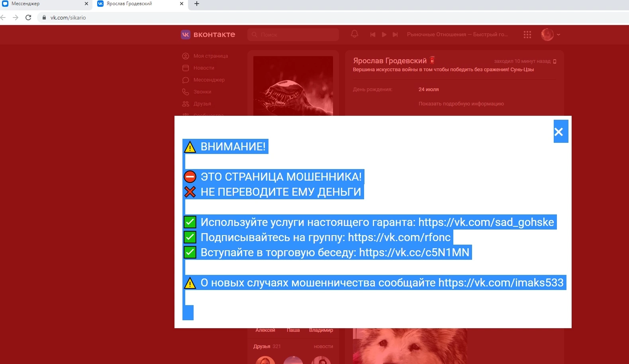Expand Показать подробную информацию
Viewport: 629px width, 364px height.
[461, 104]
